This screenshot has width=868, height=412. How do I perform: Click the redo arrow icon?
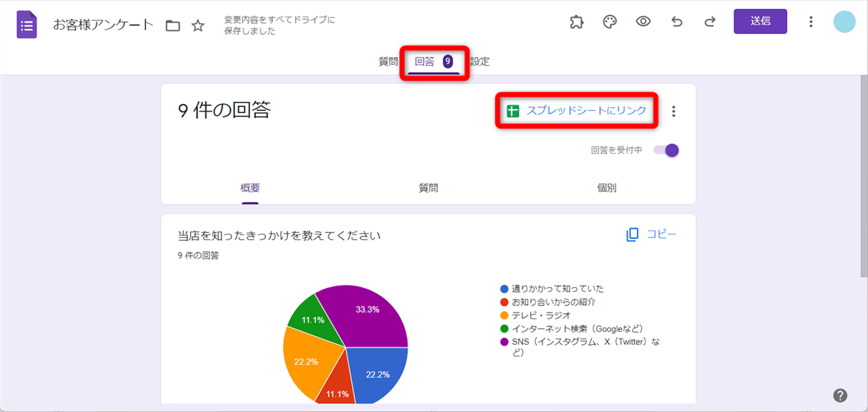(710, 22)
